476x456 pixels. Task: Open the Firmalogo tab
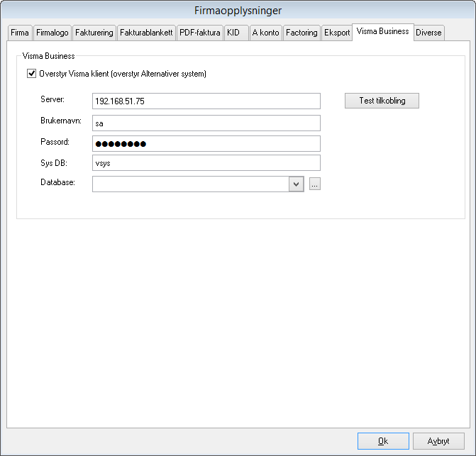[52, 33]
